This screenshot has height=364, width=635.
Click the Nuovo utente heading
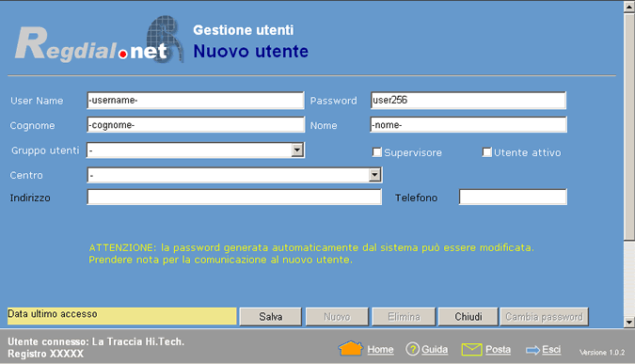(x=250, y=52)
